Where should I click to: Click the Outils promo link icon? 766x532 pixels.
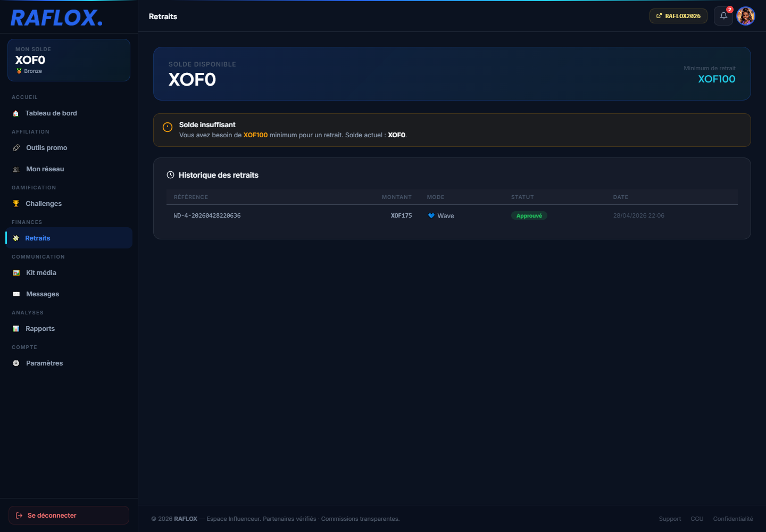(x=16, y=148)
